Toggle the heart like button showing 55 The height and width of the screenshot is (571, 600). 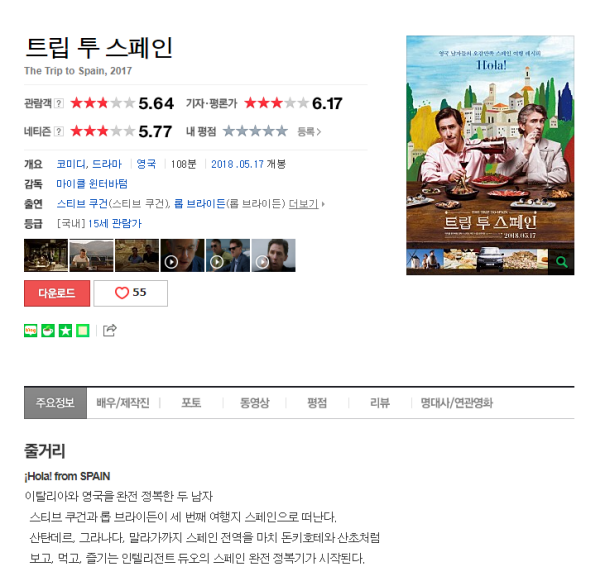click(130, 293)
